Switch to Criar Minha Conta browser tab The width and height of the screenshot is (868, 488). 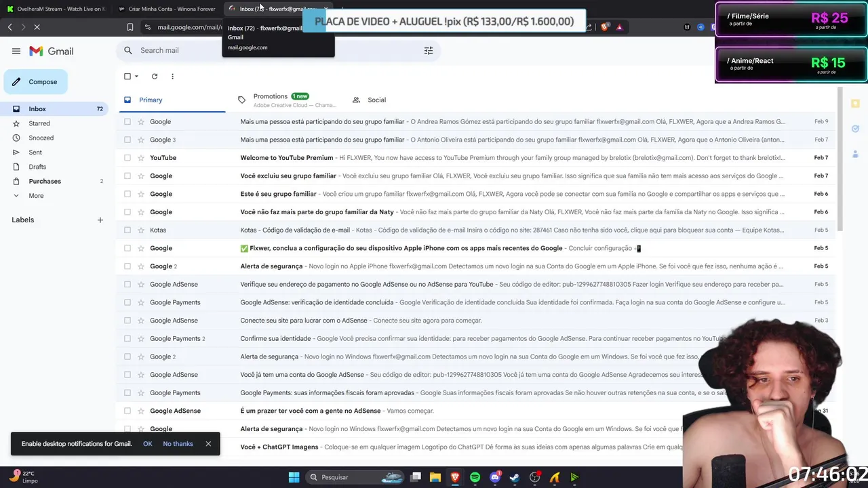(x=167, y=9)
